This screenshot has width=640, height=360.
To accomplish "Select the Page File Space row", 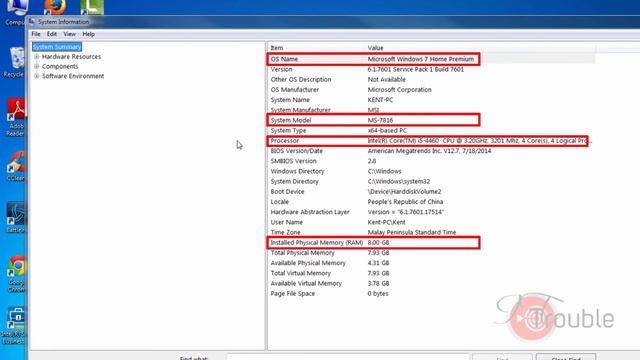I will tap(431, 294).
